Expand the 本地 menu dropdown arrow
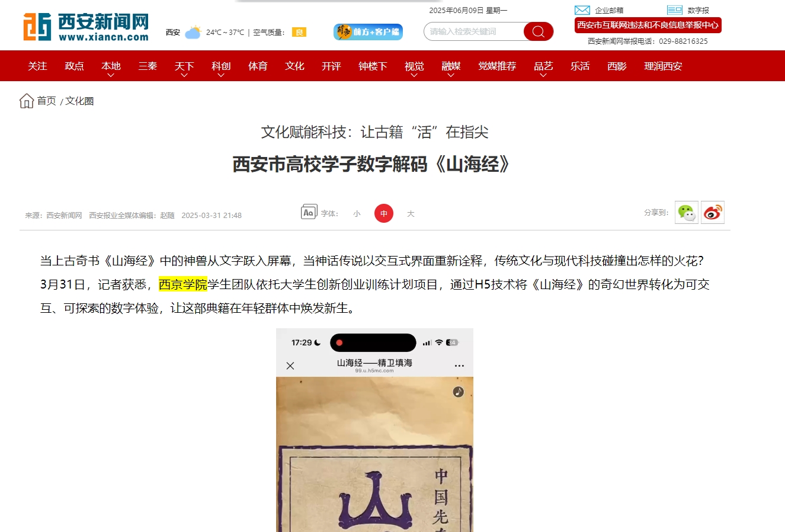 (111, 75)
